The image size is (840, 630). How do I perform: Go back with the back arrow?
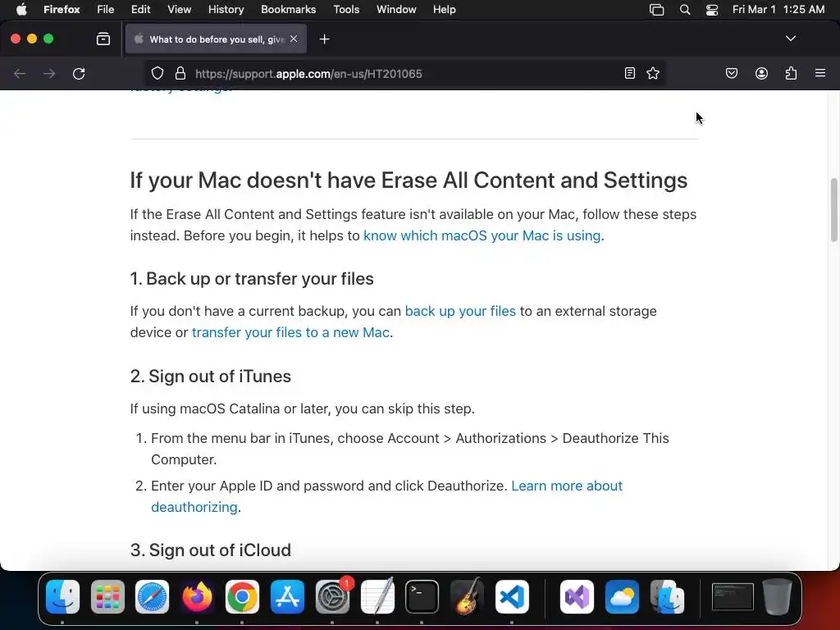[x=20, y=73]
